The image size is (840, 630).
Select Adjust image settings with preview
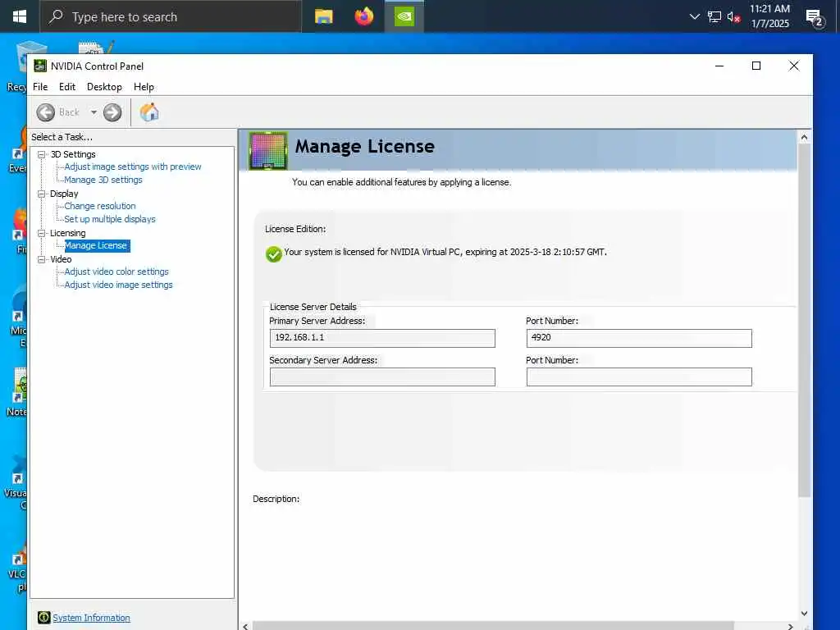tap(133, 167)
